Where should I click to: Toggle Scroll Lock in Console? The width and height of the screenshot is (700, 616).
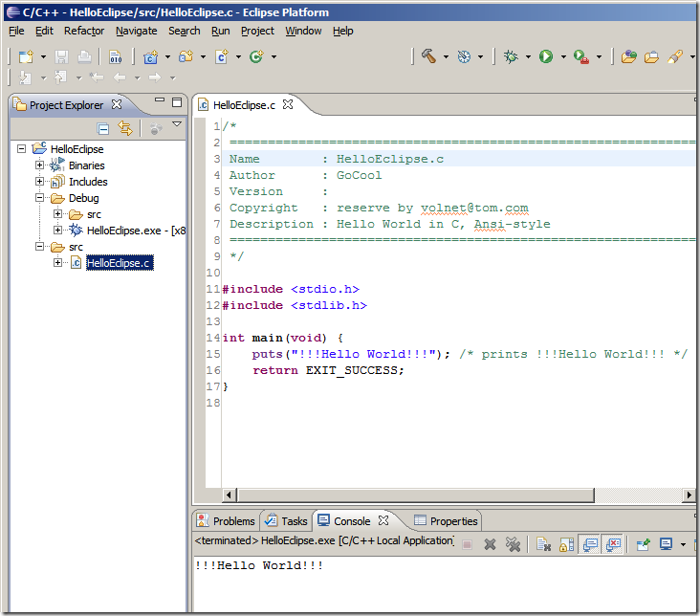point(566,544)
